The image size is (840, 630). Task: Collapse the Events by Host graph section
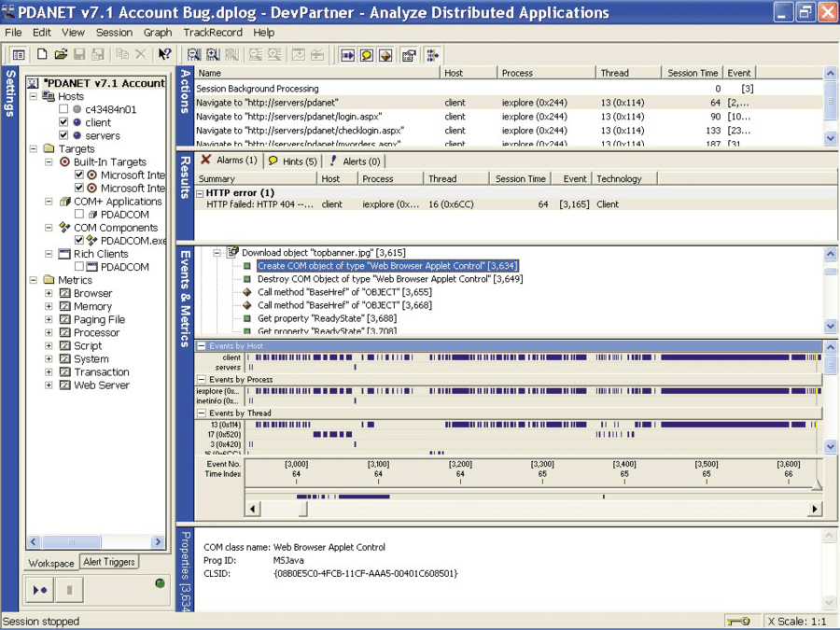click(x=202, y=346)
